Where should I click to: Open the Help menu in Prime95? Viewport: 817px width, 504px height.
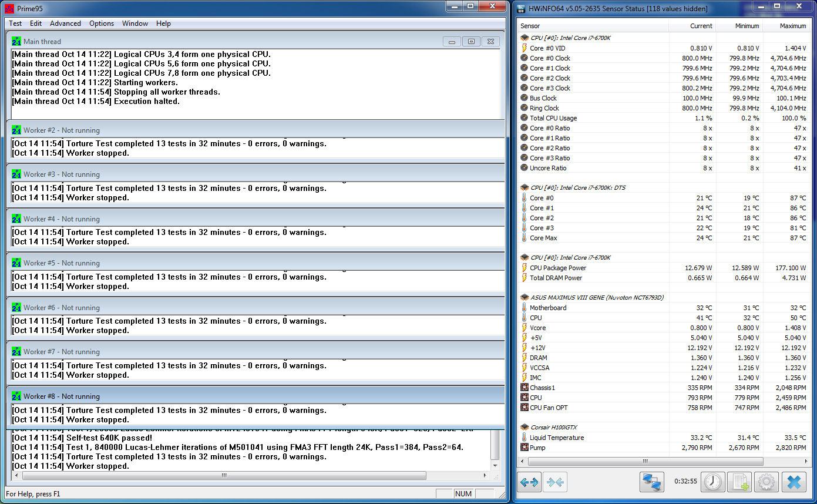point(163,23)
